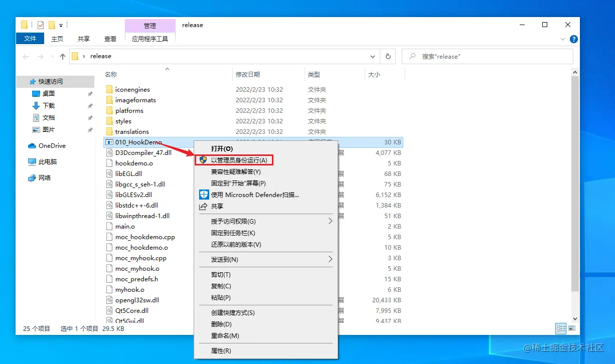Open 文档 in the navigation pane
The height and width of the screenshot is (364, 615).
pyautogui.click(x=49, y=118)
